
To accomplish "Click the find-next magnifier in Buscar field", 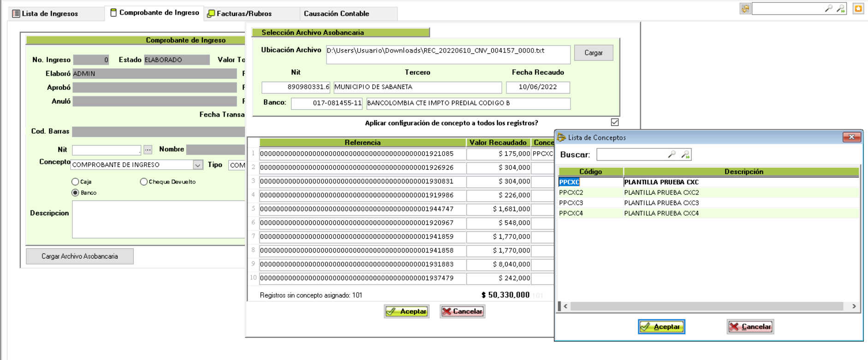I will (x=685, y=155).
